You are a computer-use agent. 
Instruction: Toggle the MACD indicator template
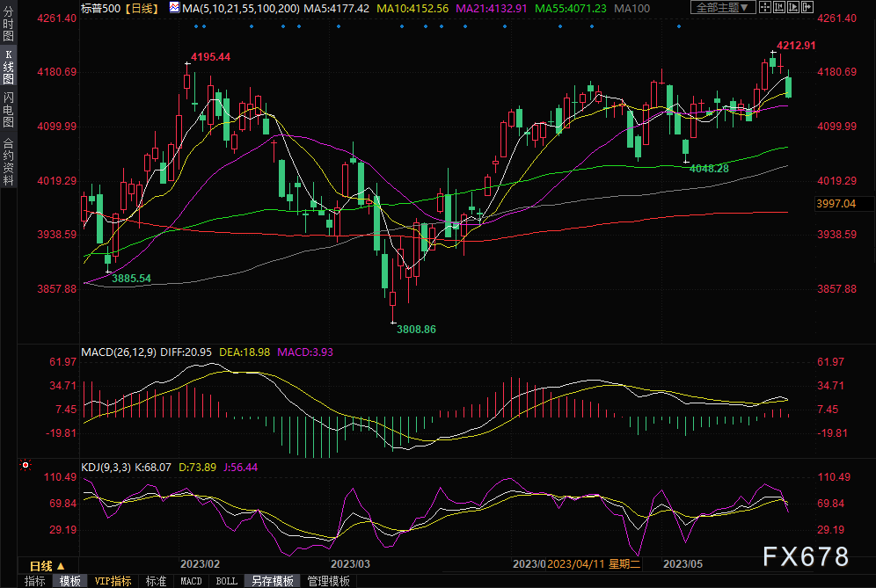(191, 581)
